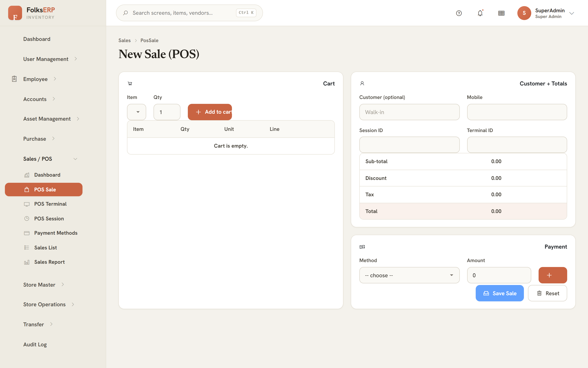
Task: Open the help question-mark icon
Action: coord(459,13)
